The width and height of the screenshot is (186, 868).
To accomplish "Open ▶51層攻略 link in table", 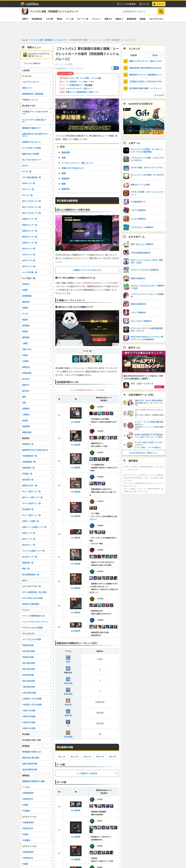I will 76,422.
